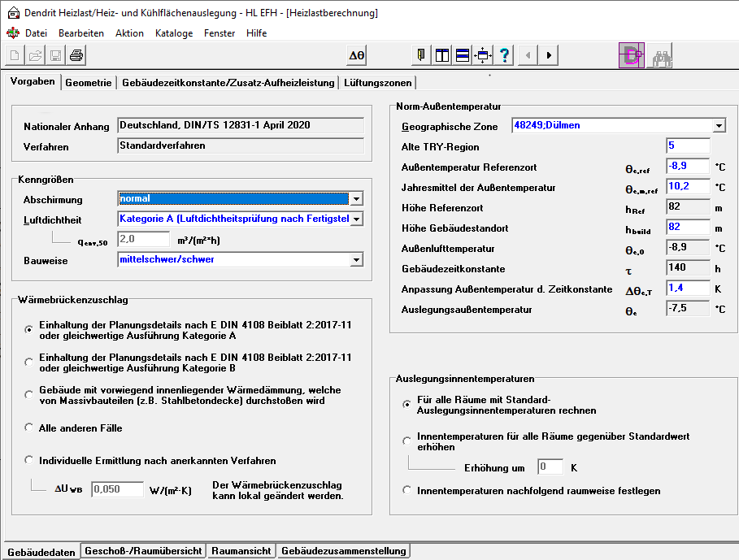The image size is (739, 560).
Task: Select Standard-Auslegungsinnentemperaturen radio option
Action: tap(407, 405)
